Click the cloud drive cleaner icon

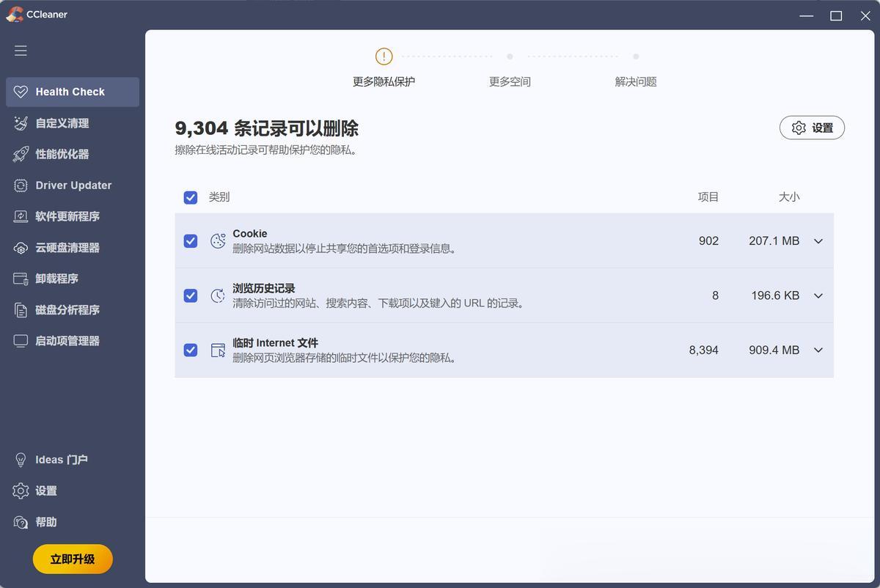click(21, 248)
